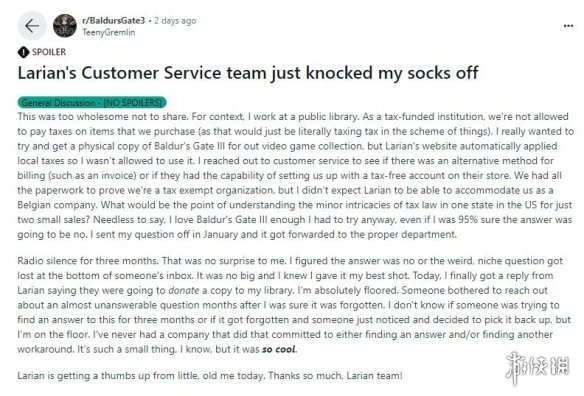Click the bold italic 'so cool' text
This screenshot has height=396, width=584.
(279, 349)
